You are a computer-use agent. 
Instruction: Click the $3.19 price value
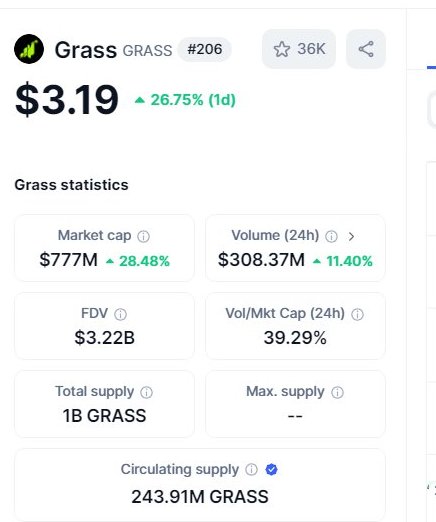click(x=67, y=100)
